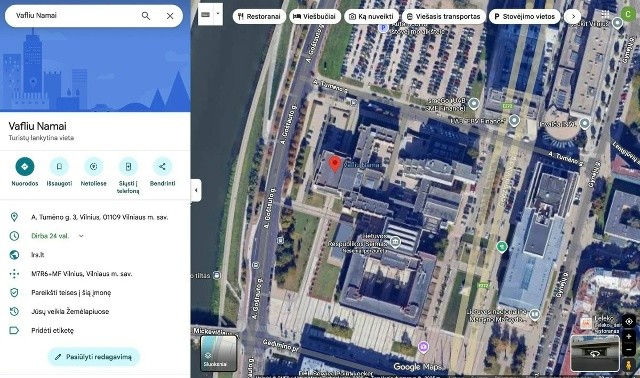Click Pareikšti teises į šią įmonę
The image size is (640, 378).
pos(95,293)
